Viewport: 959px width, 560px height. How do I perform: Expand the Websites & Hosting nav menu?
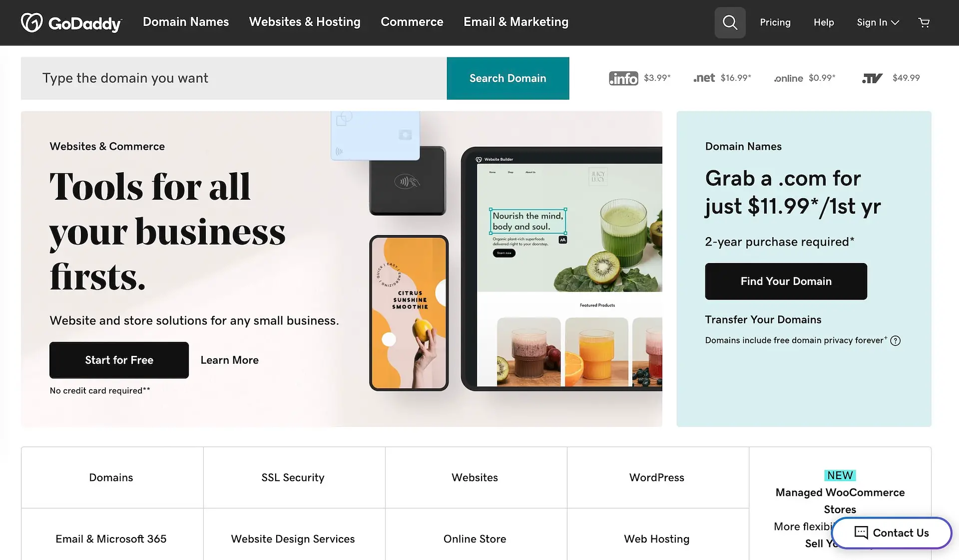point(305,21)
